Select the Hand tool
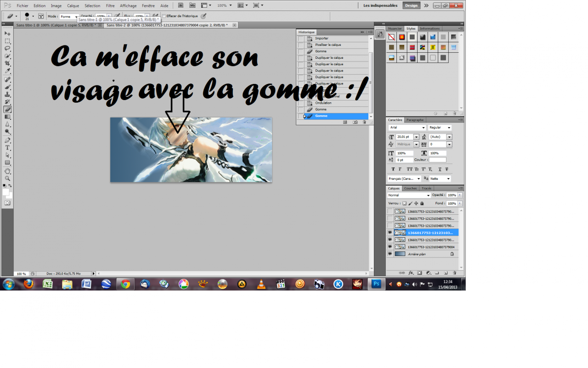Screen dimensions: 588x368 [7, 171]
